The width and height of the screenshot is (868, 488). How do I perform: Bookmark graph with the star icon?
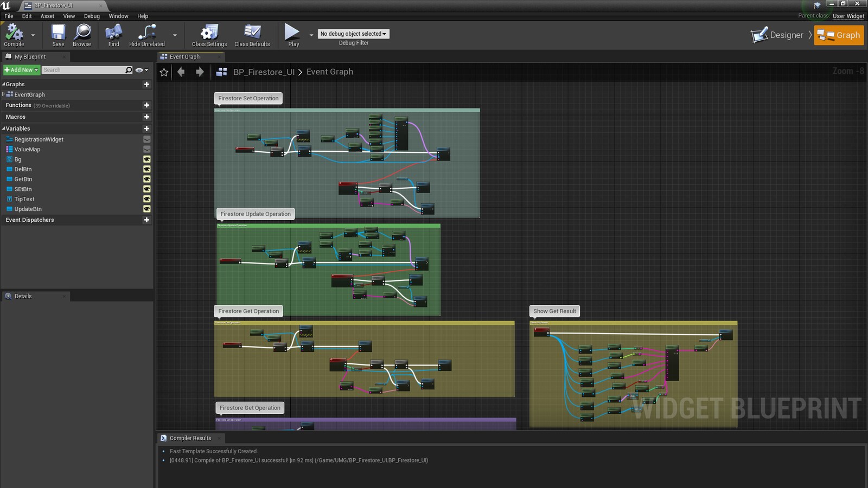[x=164, y=72]
